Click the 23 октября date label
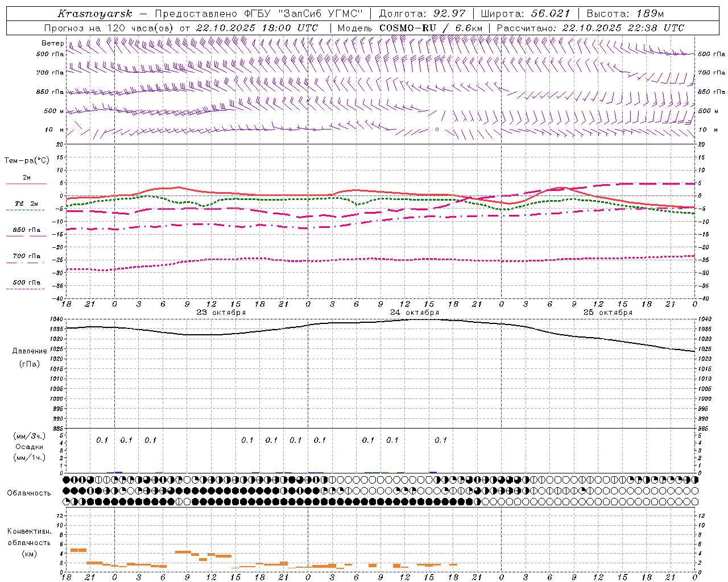 [221, 313]
